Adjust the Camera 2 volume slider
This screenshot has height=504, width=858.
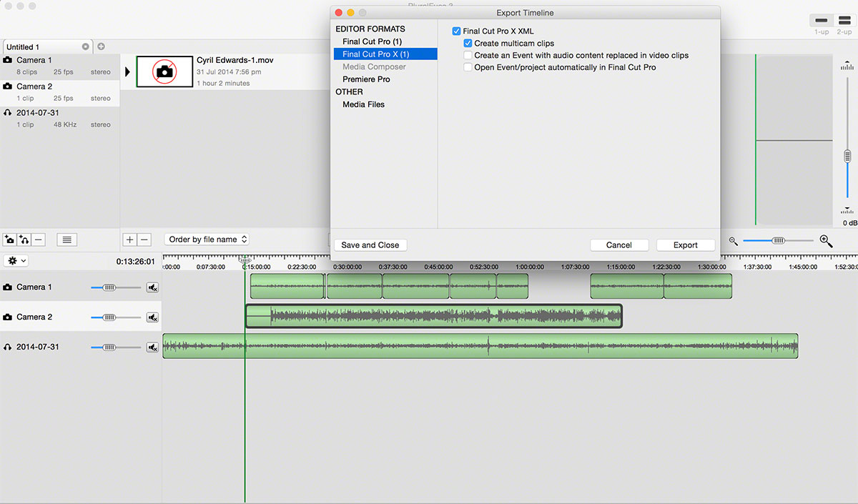tap(116, 317)
